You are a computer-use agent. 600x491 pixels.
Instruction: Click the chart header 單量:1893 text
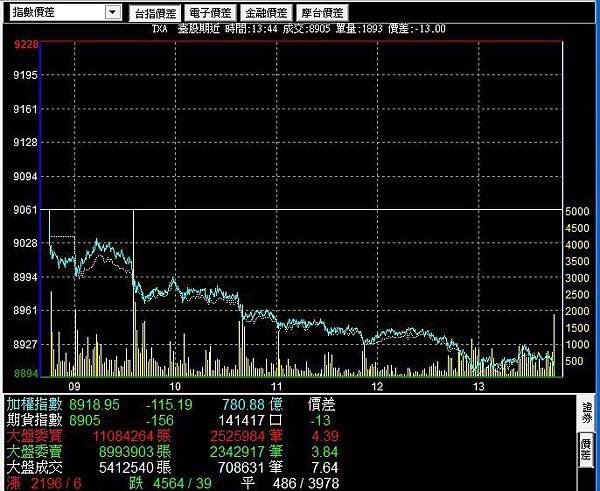coord(359,29)
